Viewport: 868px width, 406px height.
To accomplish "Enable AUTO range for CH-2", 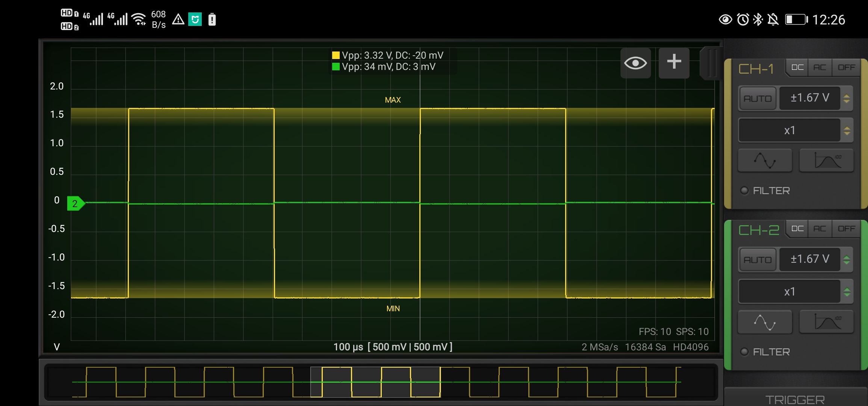I will coord(758,260).
